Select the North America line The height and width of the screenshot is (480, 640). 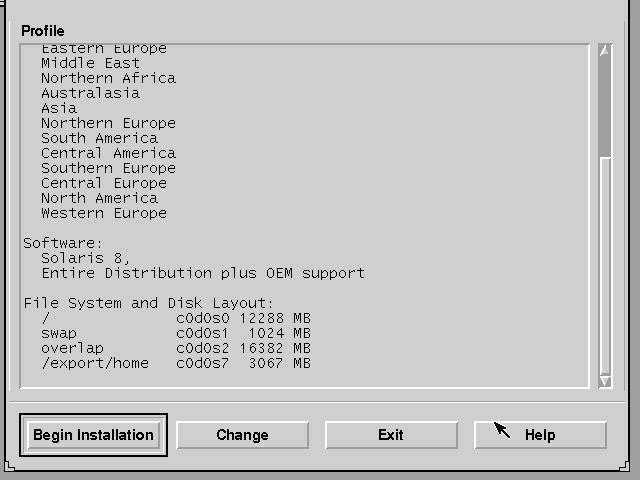tap(99, 198)
